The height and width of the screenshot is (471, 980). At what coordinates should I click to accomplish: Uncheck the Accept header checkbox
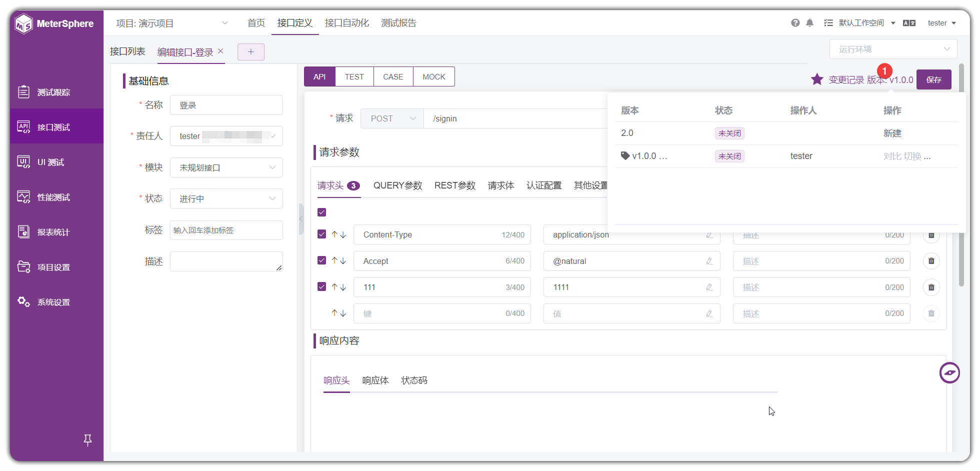[x=321, y=260]
